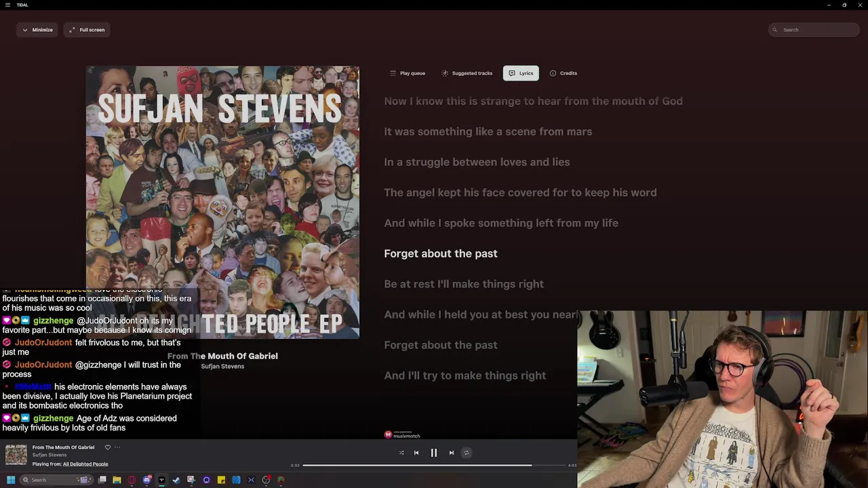The height and width of the screenshot is (488, 868).
Task: Skip to previous track
Action: 416,453
